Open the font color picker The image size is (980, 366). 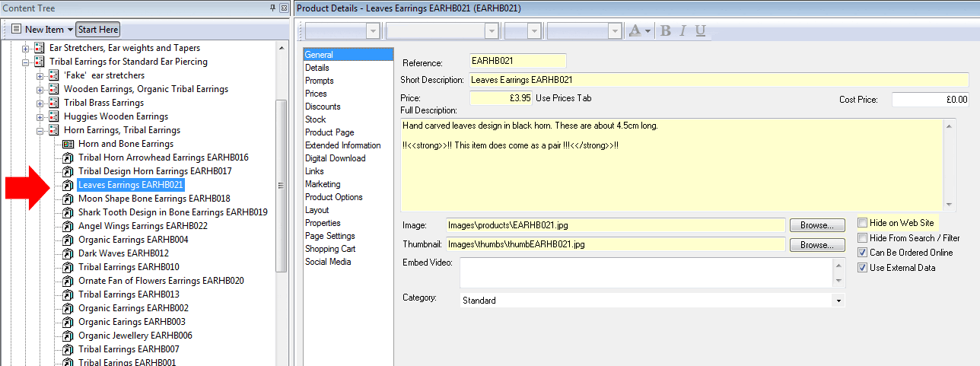[x=638, y=30]
